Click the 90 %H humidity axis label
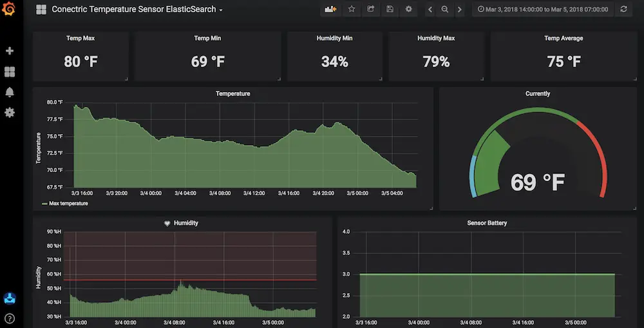The width and height of the screenshot is (644, 328). pyautogui.click(x=54, y=232)
